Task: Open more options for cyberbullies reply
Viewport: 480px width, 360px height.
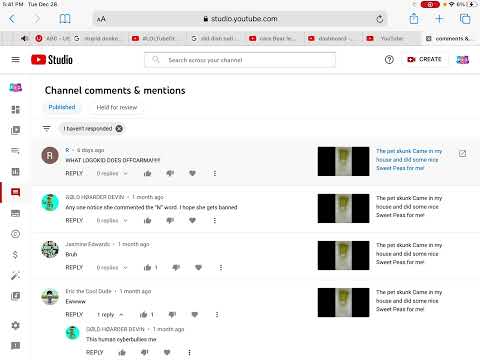Action: pos(189,352)
